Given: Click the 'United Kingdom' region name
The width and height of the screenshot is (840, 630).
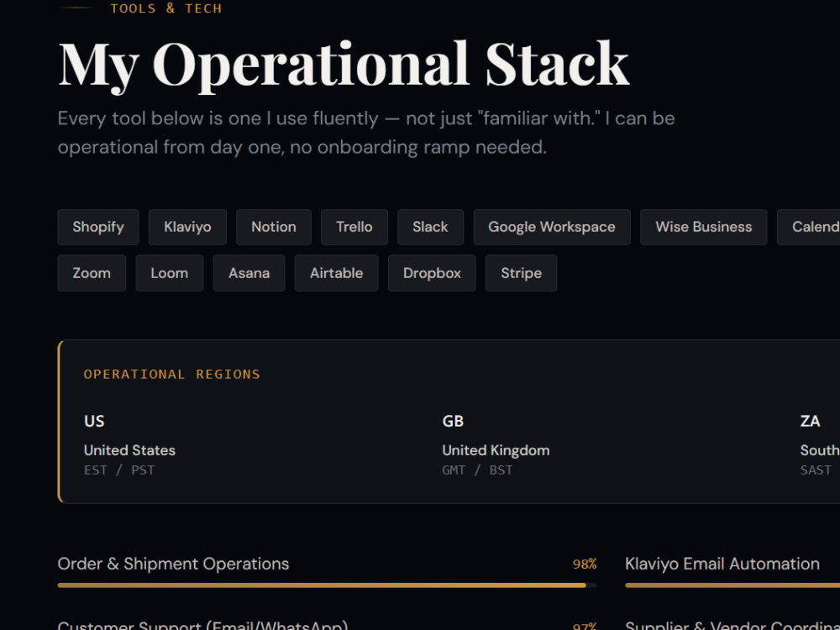Looking at the screenshot, I should (496, 450).
